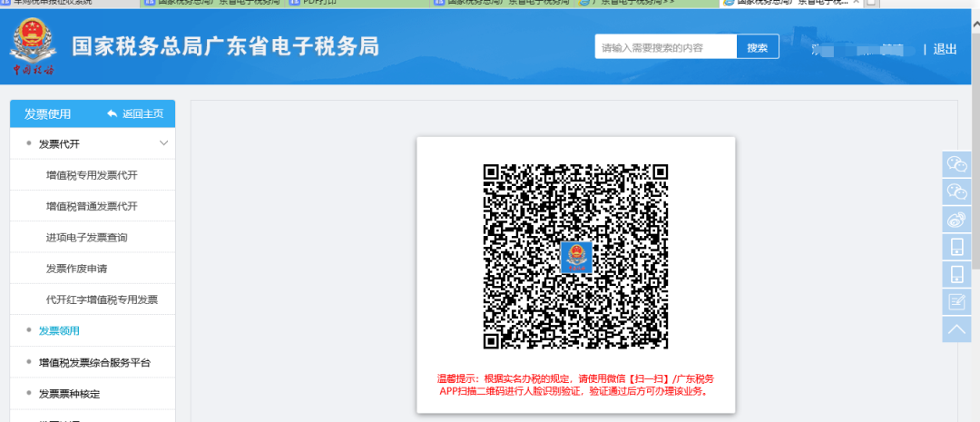Click the scroll-to-top arrow icon
Screen dimensions: 980x422
pos(956,329)
